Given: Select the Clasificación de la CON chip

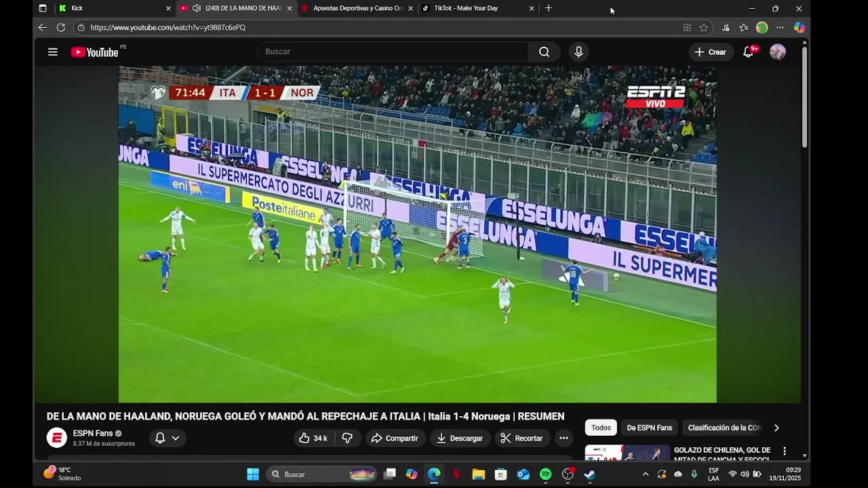Looking at the screenshot, I should click(724, 428).
